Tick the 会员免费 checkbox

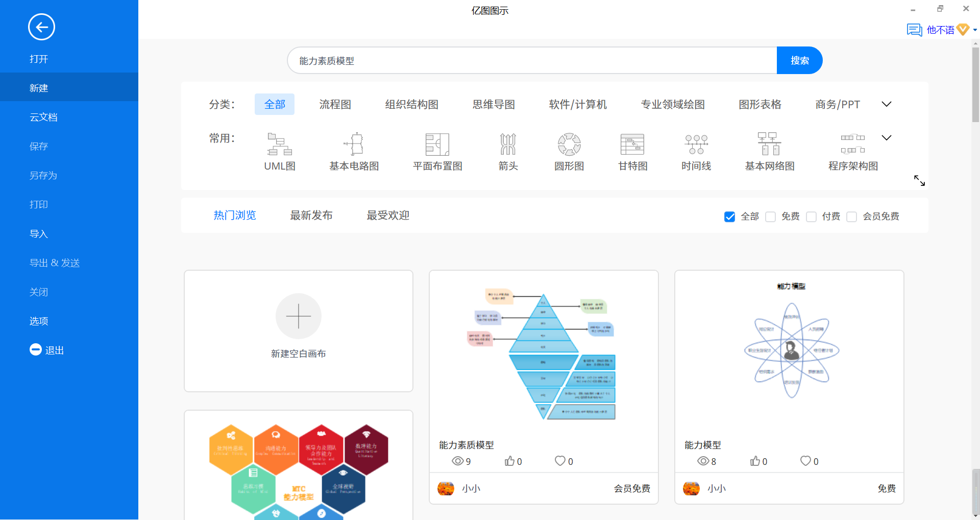click(851, 217)
